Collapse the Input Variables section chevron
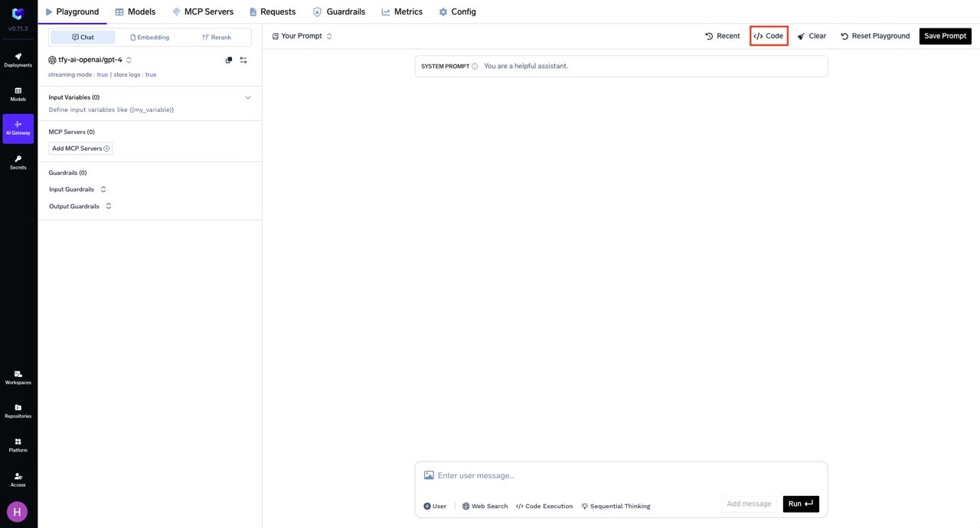980x528 pixels. tap(248, 98)
